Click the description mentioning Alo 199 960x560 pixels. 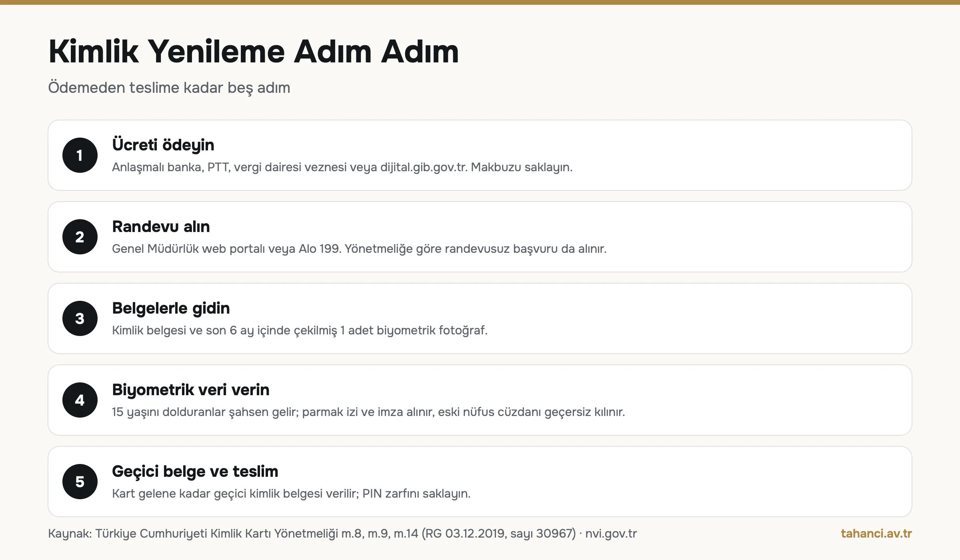pos(359,249)
